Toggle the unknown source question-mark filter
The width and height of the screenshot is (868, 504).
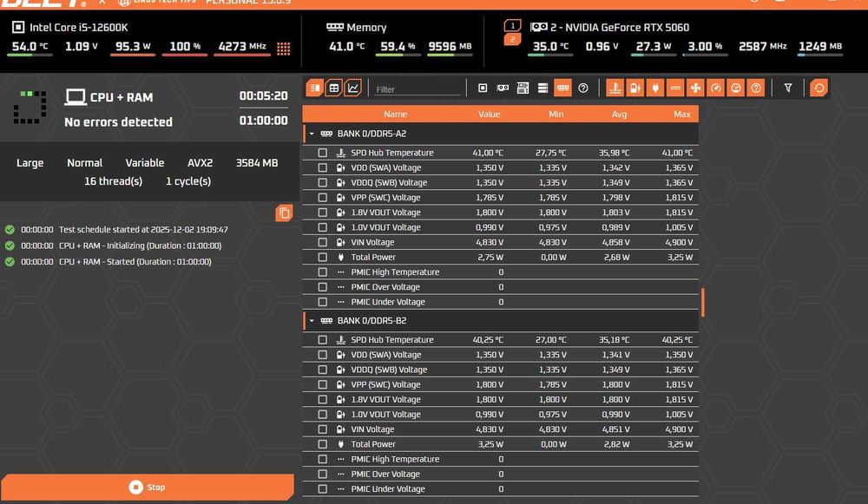pyautogui.click(x=583, y=88)
